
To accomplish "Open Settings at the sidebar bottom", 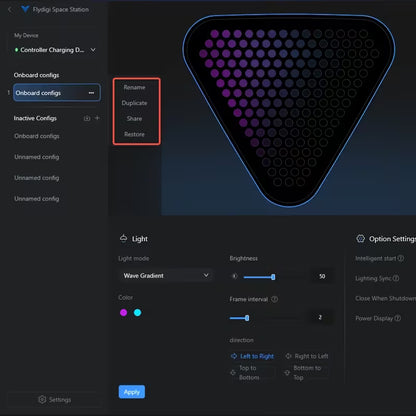I will 55,399.
